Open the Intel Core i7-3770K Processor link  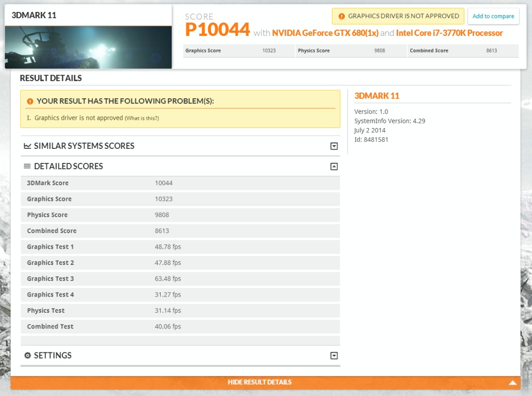449,33
